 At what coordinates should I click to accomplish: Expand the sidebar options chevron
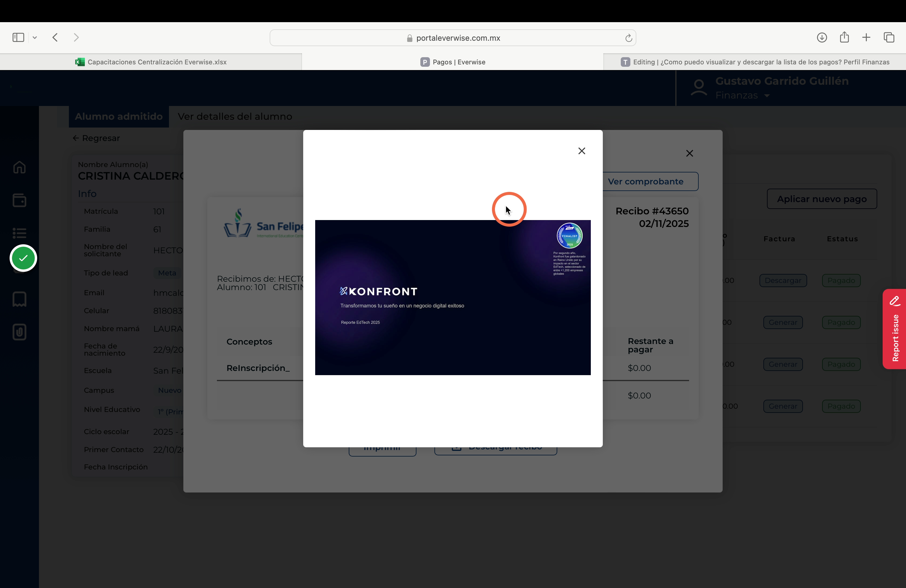pyautogui.click(x=35, y=37)
